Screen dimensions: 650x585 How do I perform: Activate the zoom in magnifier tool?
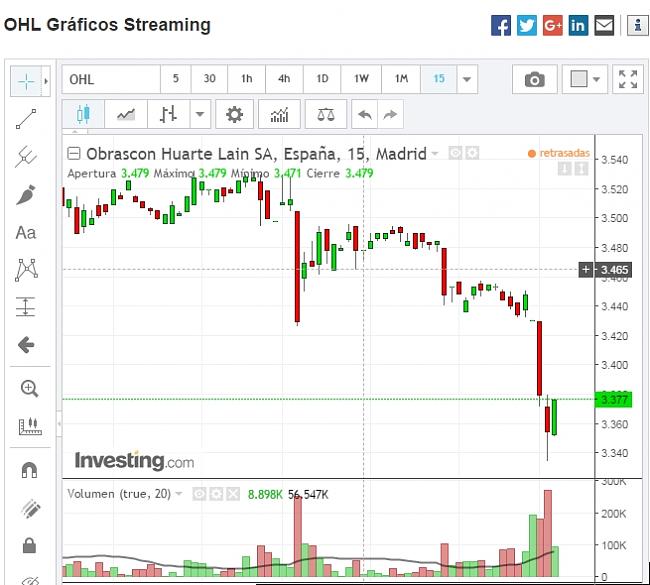[x=29, y=388]
